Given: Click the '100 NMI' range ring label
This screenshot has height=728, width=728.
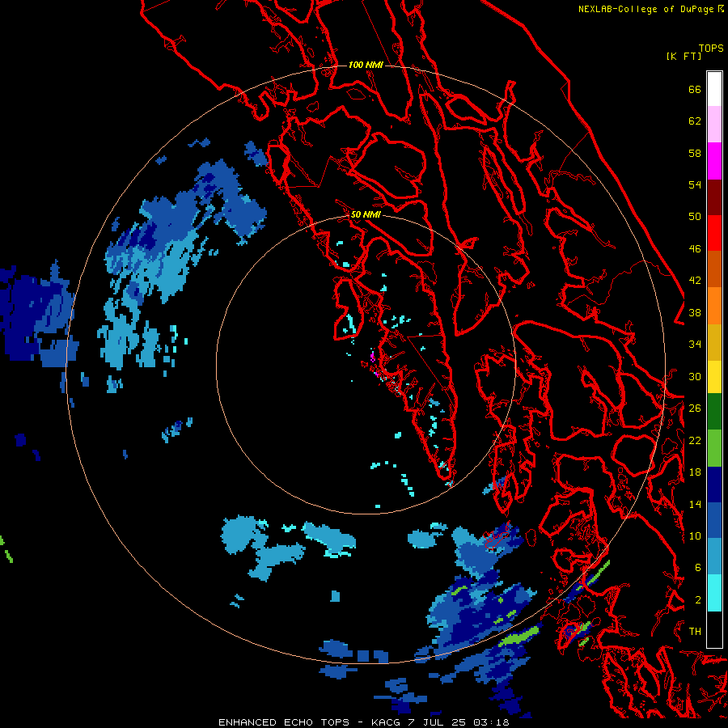Looking at the screenshot, I should pos(366,65).
